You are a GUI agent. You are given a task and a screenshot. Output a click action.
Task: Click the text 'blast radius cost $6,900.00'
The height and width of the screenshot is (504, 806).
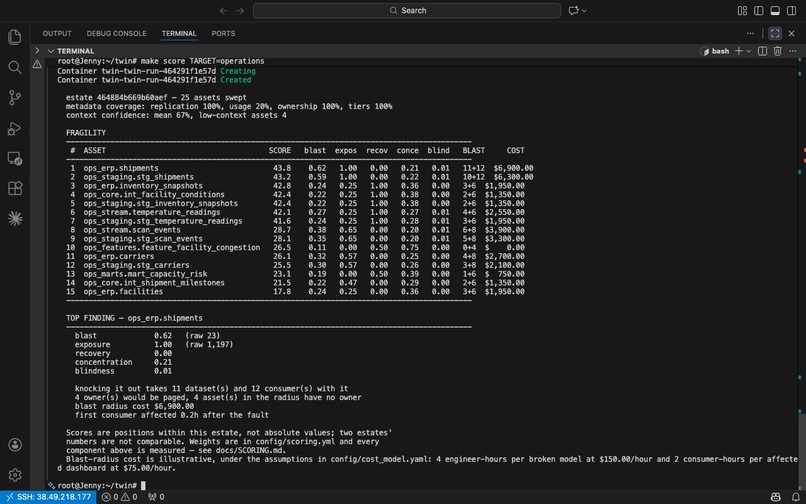135,406
